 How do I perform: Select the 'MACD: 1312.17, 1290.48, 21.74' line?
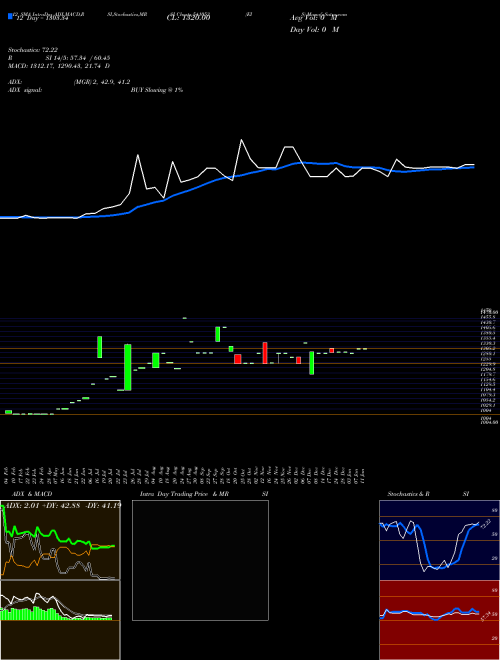59,66
